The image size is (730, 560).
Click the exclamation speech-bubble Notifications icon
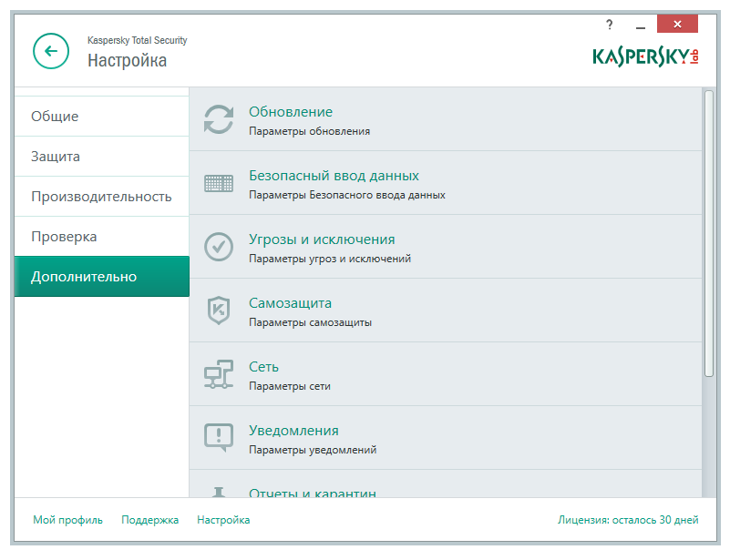pyautogui.click(x=219, y=438)
